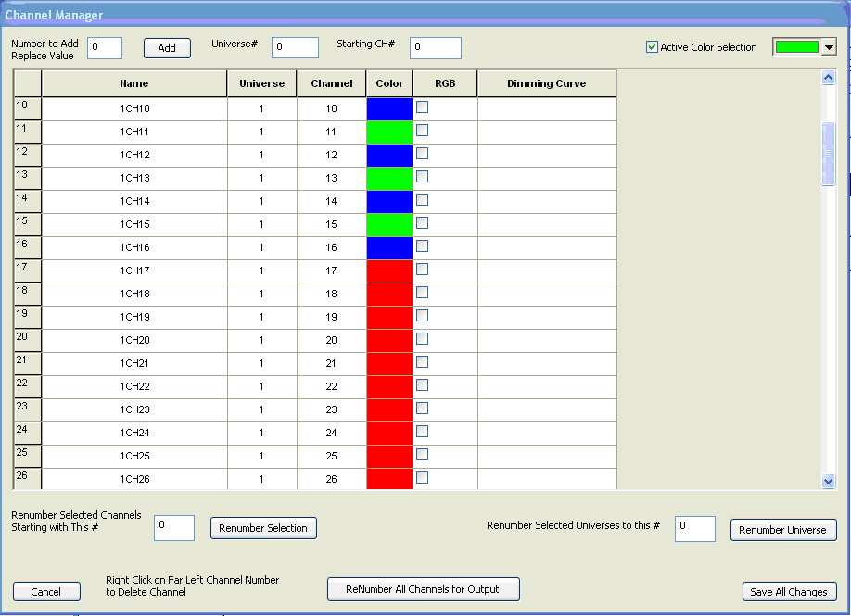Tick the RGB checkbox for 1CH24
The image size is (851, 616).
422,431
